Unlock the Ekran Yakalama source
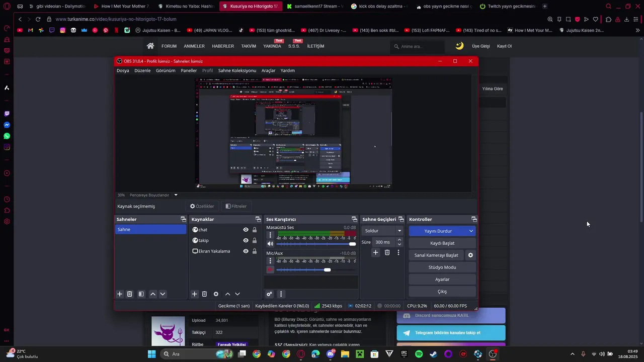The height and width of the screenshot is (362, 644). click(x=255, y=251)
